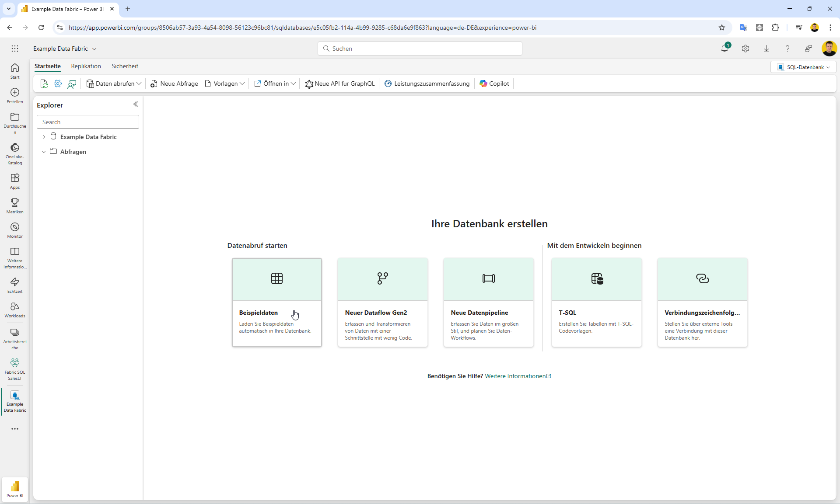
Task: Click the Suchen search box
Action: pyautogui.click(x=420, y=49)
